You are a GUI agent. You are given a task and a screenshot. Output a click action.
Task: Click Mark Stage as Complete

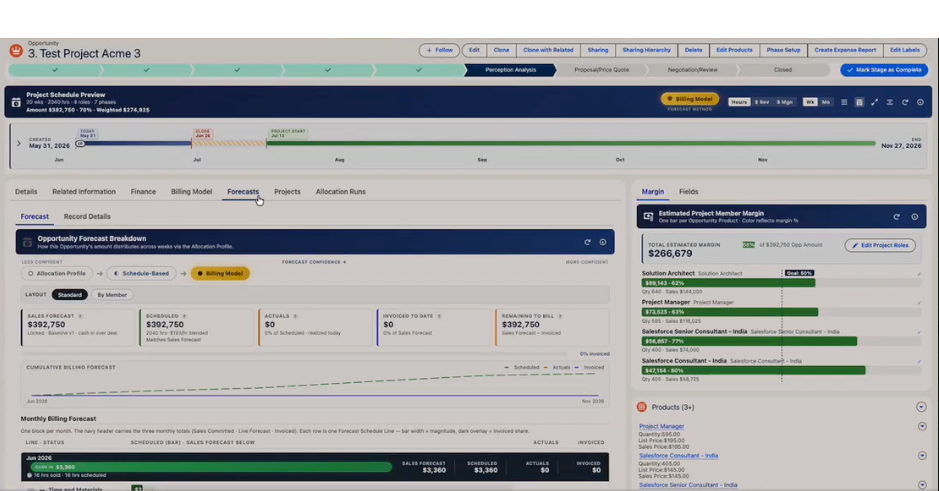pyautogui.click(x=884, y=70)
